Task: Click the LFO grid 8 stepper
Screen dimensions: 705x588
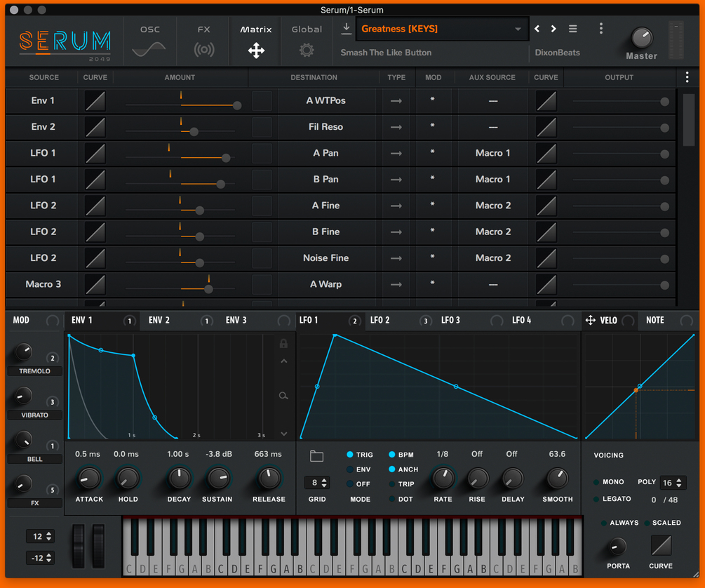Action: [318, 483]
